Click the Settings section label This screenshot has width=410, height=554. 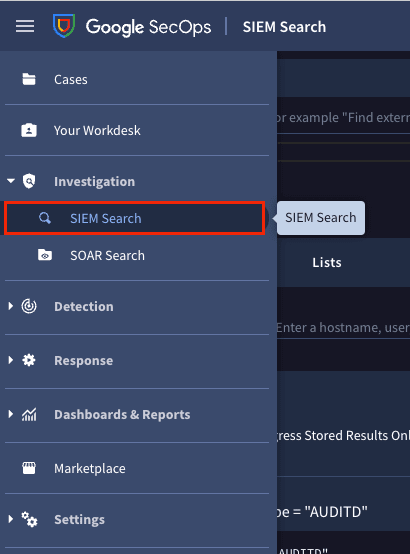[x=80, y=519]
